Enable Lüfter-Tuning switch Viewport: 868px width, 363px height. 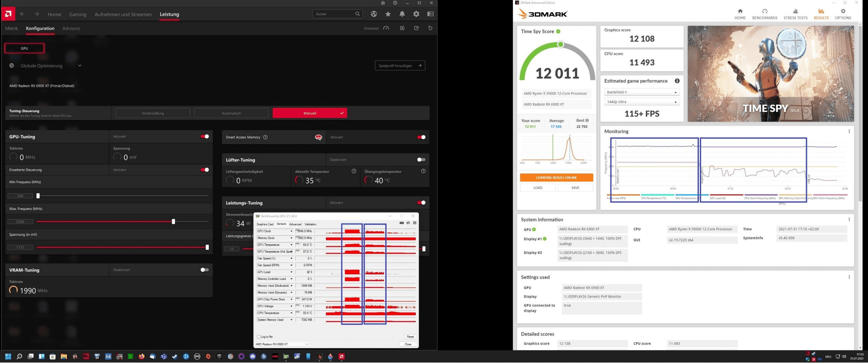click(x=421, y=160)
